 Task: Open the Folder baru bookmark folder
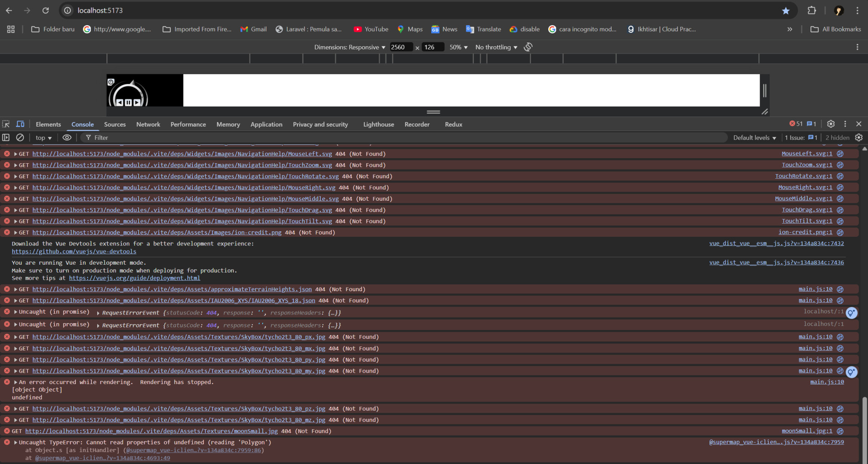[53, 29]
